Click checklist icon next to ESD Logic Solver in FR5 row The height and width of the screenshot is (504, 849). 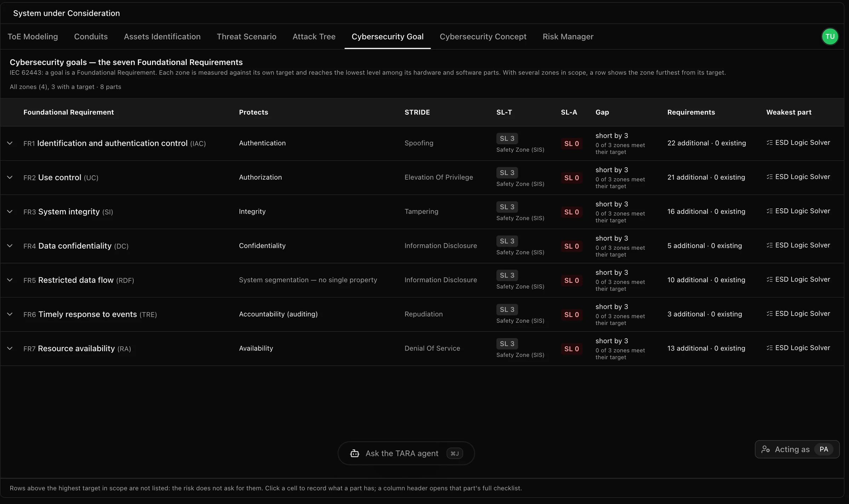pos(769,279)
